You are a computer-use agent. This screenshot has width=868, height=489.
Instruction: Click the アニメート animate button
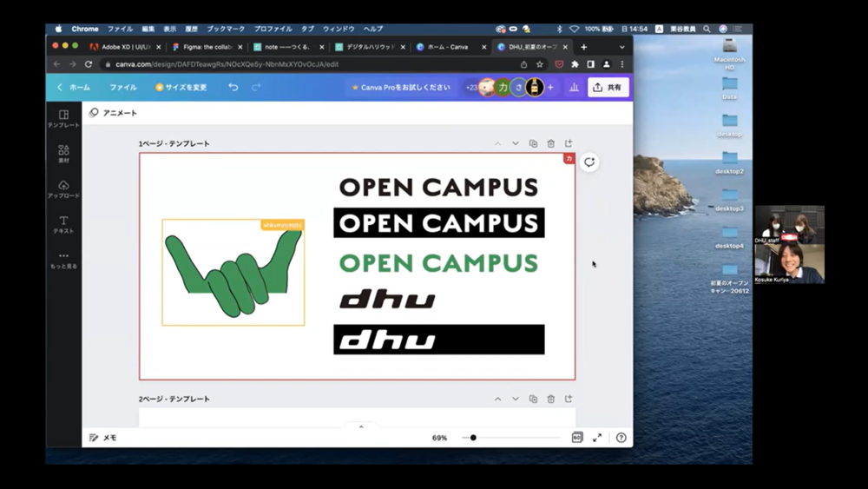[113, 113]
